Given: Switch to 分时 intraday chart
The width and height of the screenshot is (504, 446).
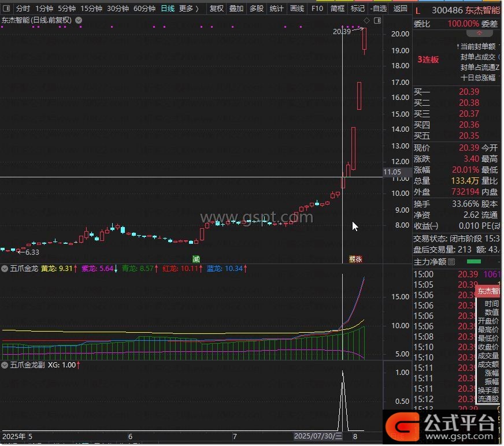Looking at the screenshot, I should pyautogui.click(x=23, y=8).
